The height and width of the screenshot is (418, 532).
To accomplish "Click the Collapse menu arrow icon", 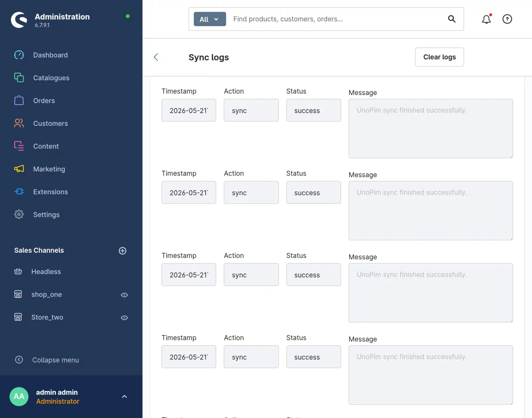I will (x=19, y=360).
